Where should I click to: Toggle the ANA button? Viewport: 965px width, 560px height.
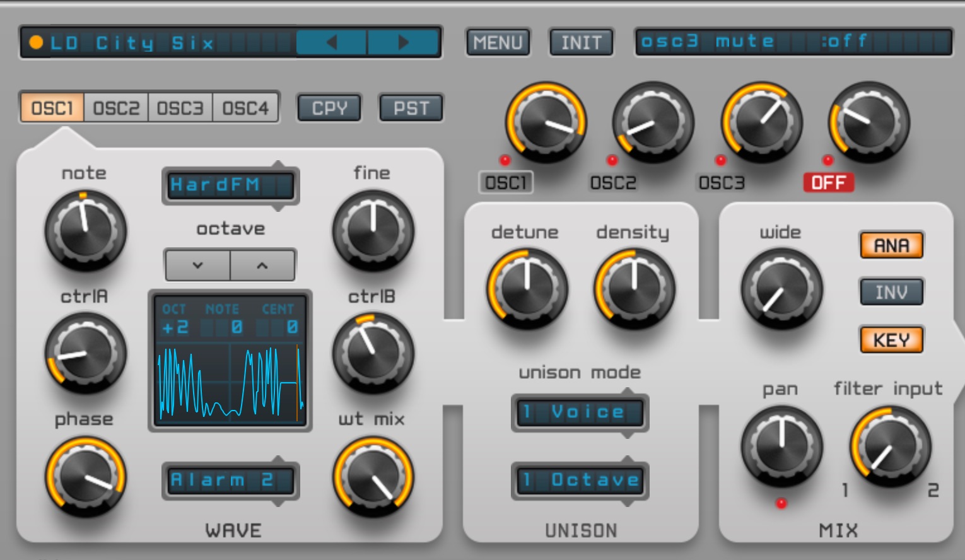(892, 245)
